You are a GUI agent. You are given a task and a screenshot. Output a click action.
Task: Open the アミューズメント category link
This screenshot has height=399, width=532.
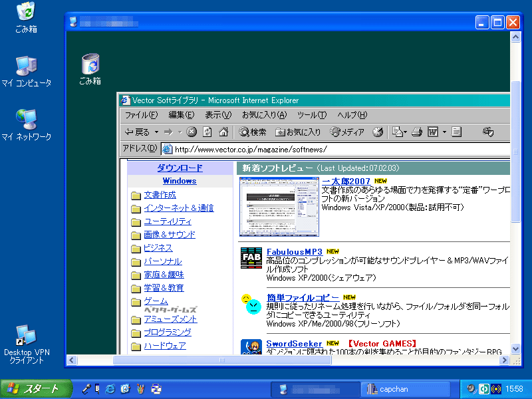click(170, 319)
